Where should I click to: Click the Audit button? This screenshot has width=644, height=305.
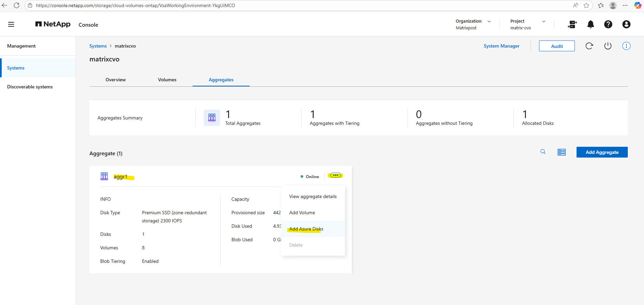pos(557,46)
